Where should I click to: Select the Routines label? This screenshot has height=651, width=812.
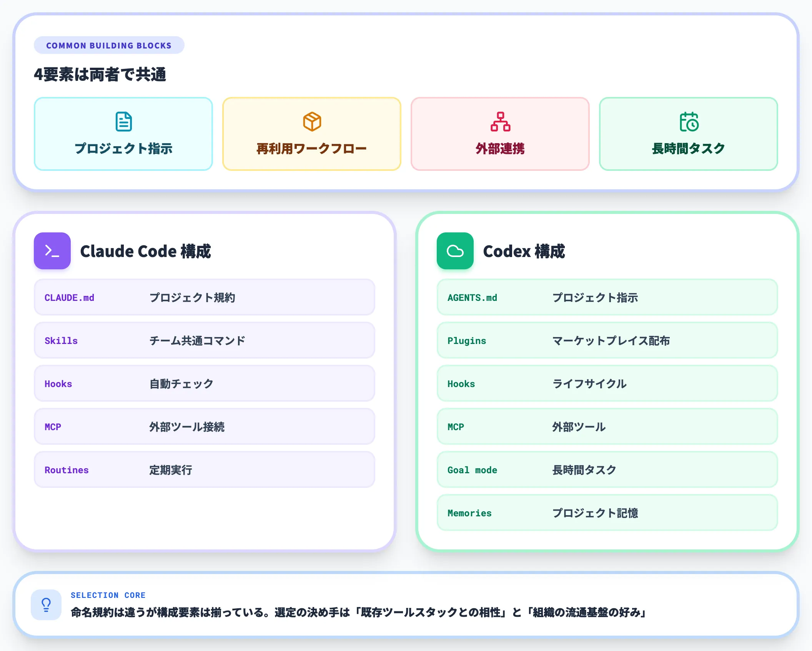tap(67, 470)
